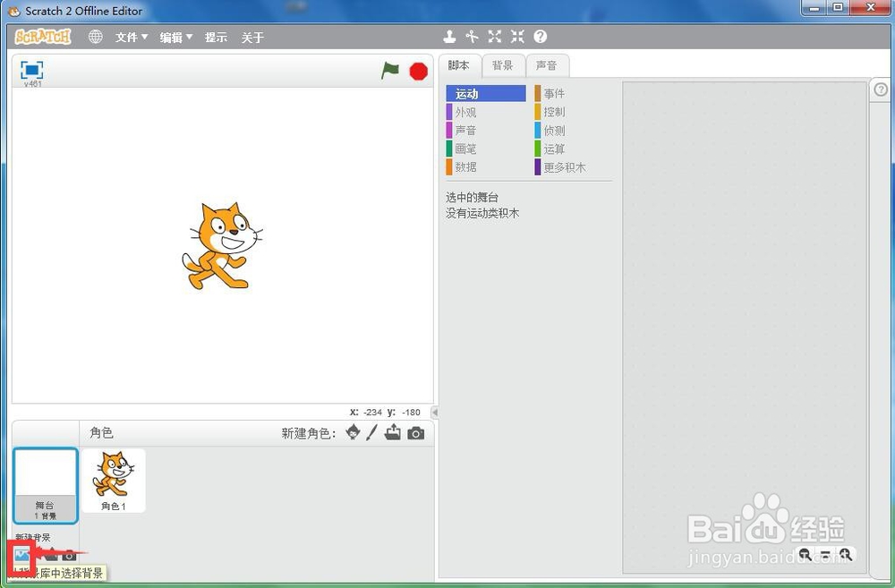Click the 选中的舞台 text
The image size is (895, 588).
pos(472,198)
